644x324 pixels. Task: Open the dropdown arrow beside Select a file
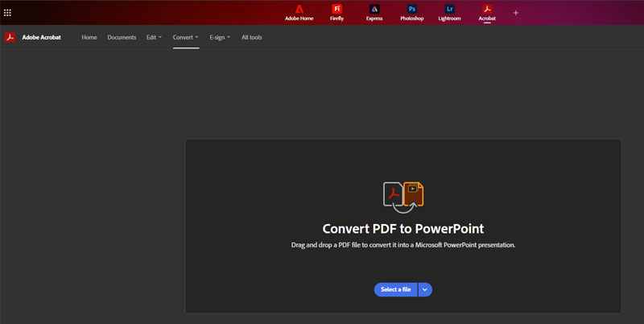point(425,289)
